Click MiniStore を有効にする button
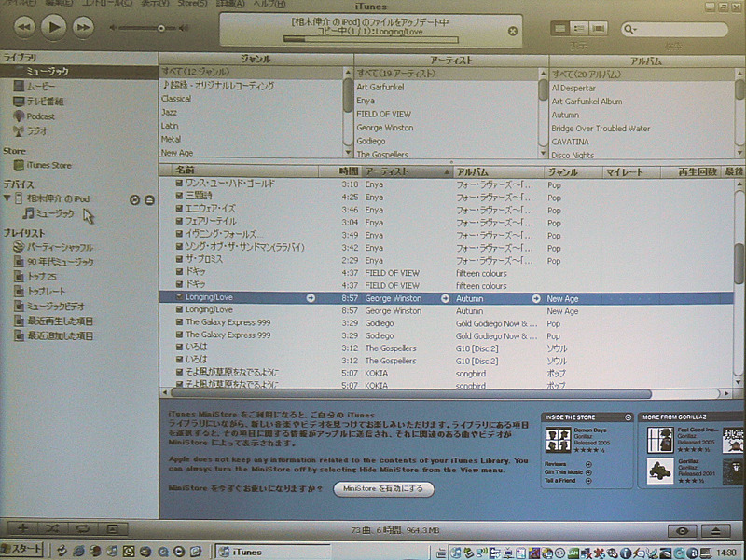 coord(383,488)
